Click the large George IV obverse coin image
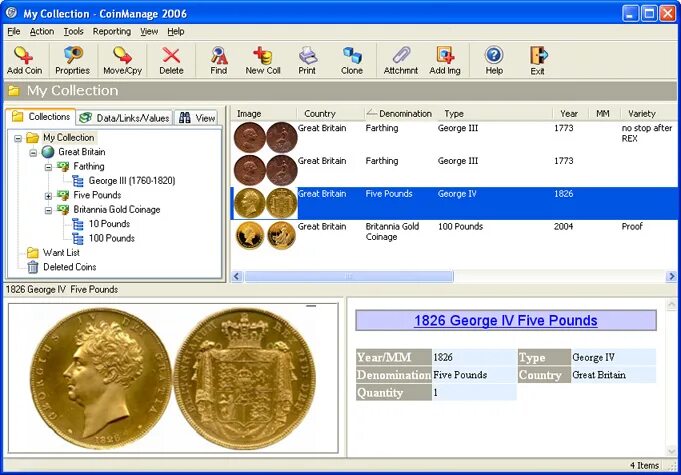Viewport: 681px width, 475px height. [x=101, y=379]
